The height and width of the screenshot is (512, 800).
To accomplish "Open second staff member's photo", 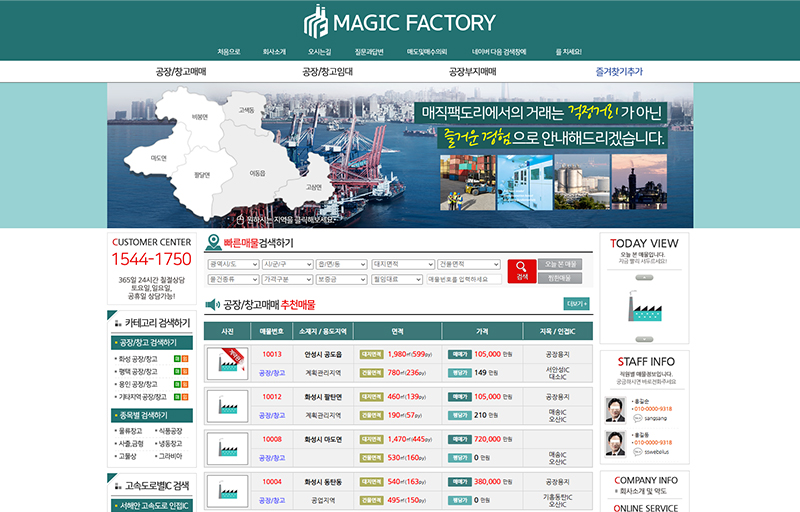I will [615, 443].
